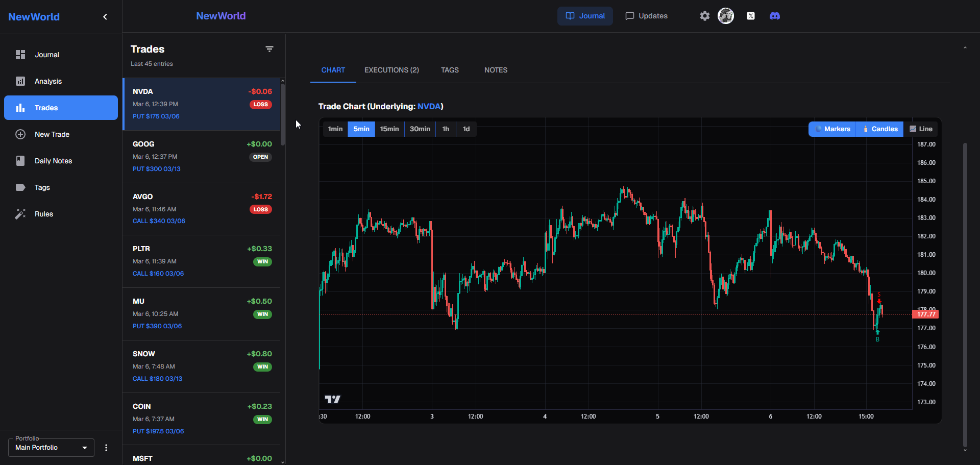Select the 15min timeframe button
This screenshot has width=980, height=465.
click(x=389, y=129)
